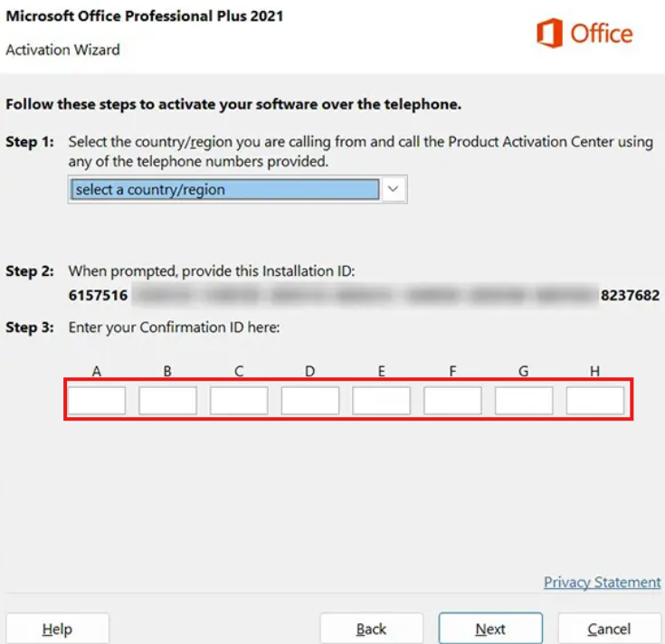
Task: Go back with the Back button
Action: pyautogui.click(x=372, y=629)
